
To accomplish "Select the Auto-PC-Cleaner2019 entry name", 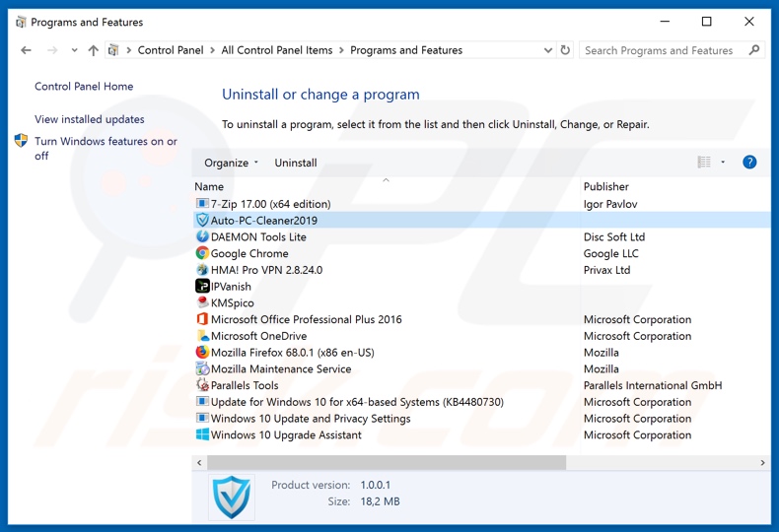I will coord(264,221).
